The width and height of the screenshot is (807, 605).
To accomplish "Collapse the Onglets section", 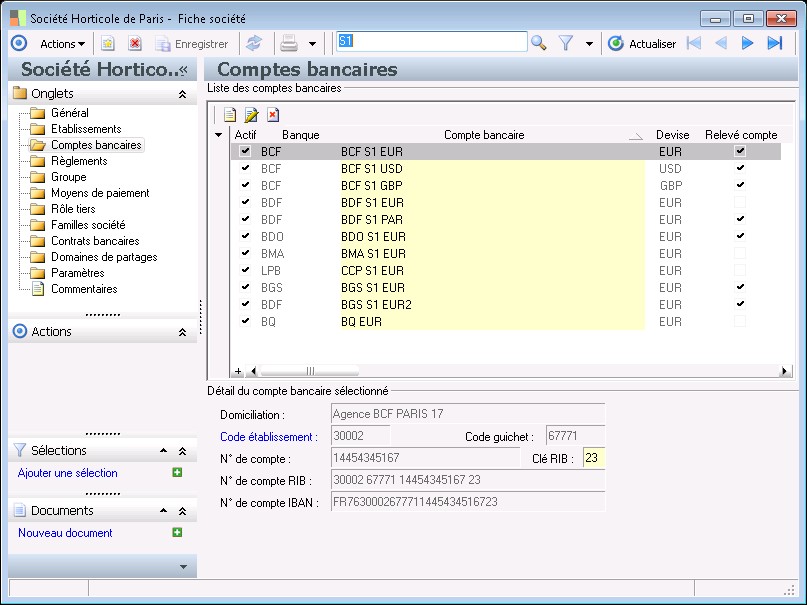I will 182,94.
